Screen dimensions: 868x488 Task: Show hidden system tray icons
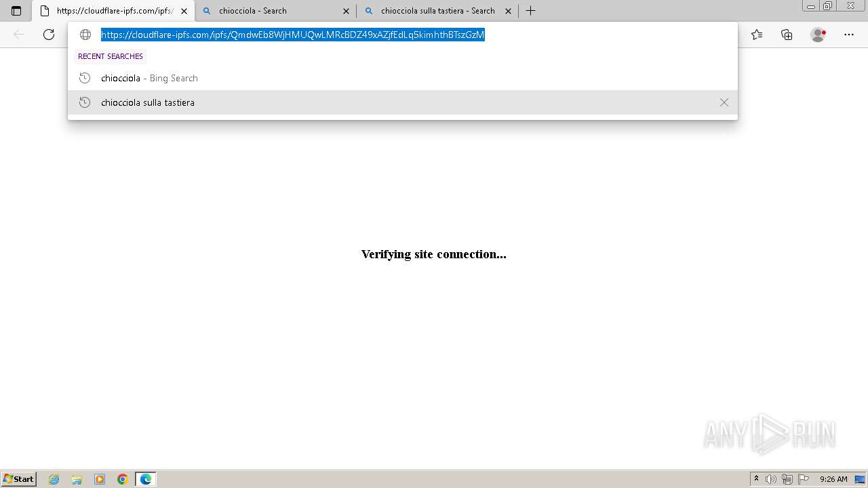pyautogui.click(x=756, y=479)
